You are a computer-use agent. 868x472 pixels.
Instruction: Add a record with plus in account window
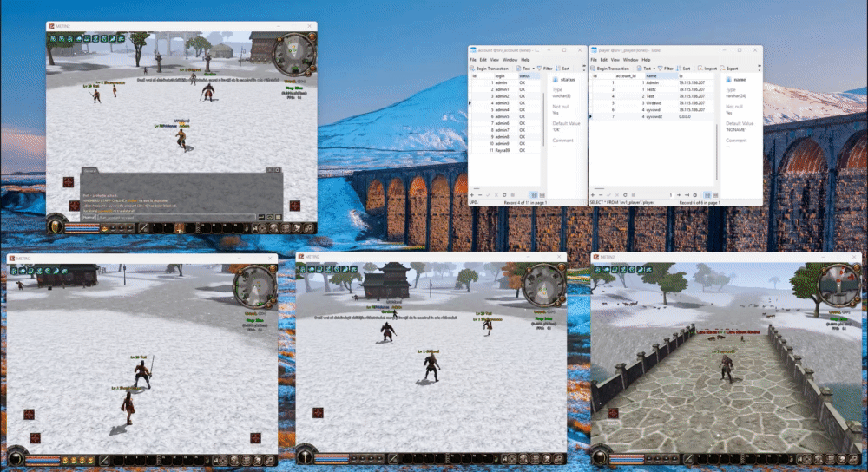coord(472,195)
